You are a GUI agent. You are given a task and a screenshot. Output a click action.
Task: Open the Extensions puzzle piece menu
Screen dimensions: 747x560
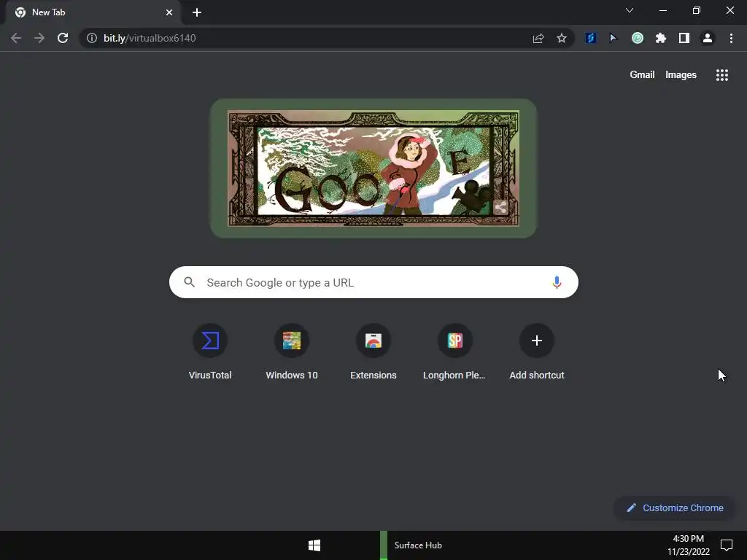coord(661,38)
